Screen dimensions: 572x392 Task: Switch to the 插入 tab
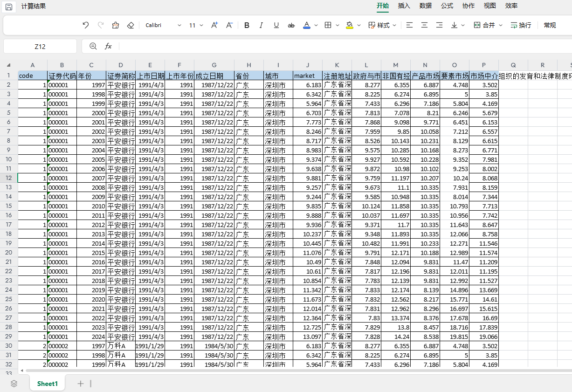pos(404,6)
